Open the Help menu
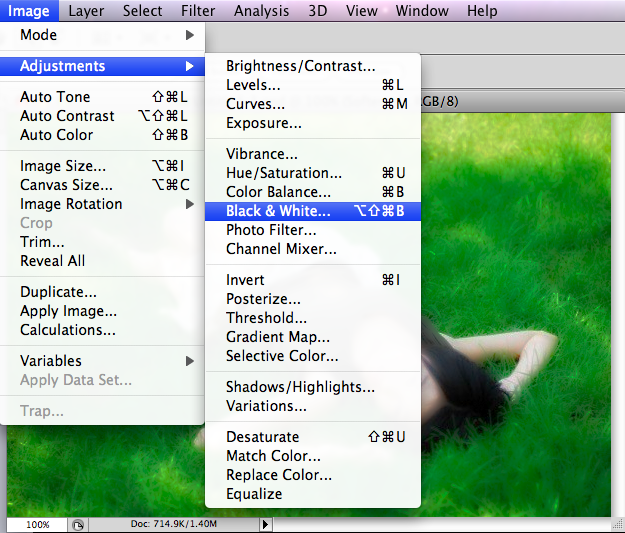 click(482, 11)
